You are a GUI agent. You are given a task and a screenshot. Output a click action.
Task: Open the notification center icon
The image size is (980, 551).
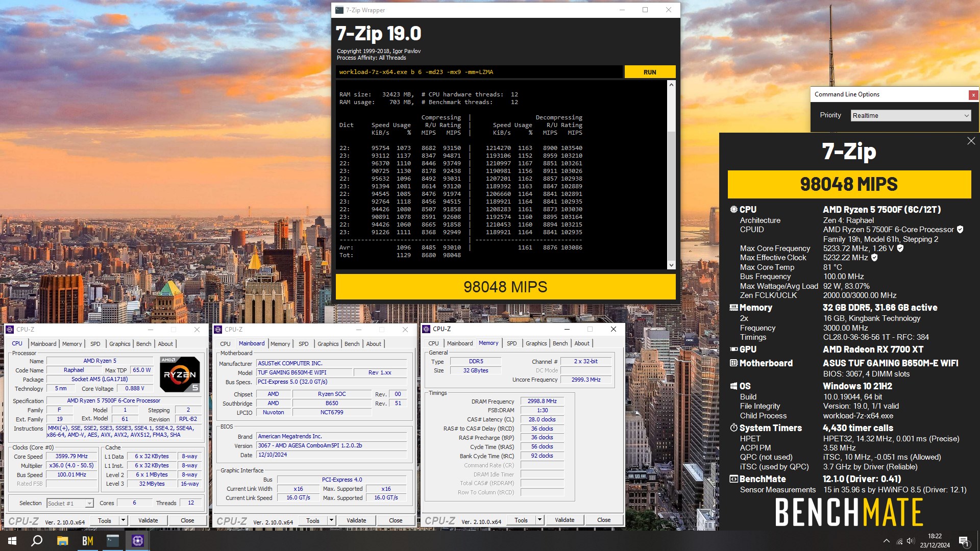coord(964,541)
